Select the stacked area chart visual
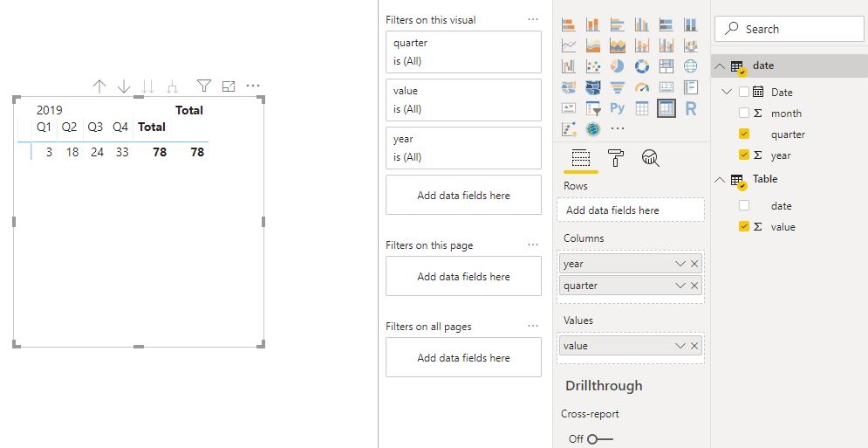The width and height of the screenshot is (868, 448). point(618,45)
